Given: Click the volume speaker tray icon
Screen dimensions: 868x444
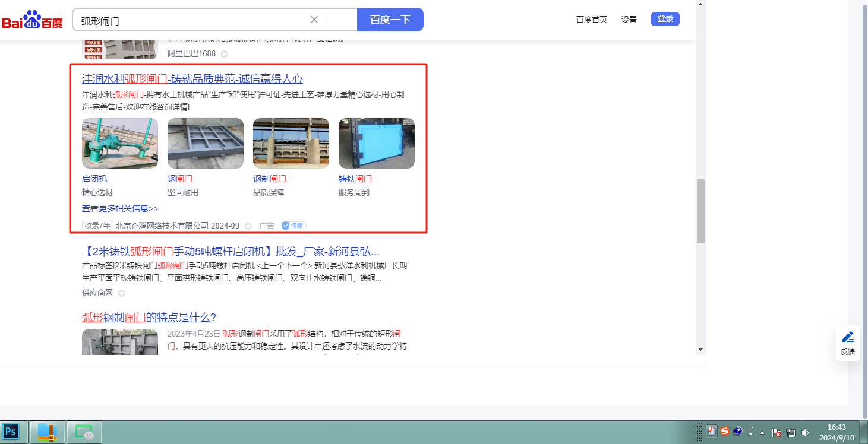Looking at the screenshot, I should (806, 433).
